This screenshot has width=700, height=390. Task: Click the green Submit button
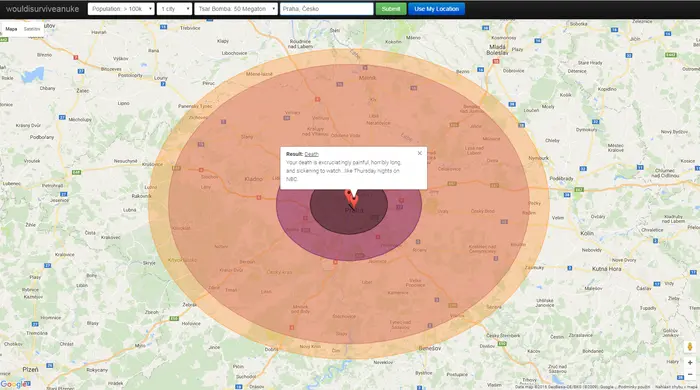tap(391, 9)
